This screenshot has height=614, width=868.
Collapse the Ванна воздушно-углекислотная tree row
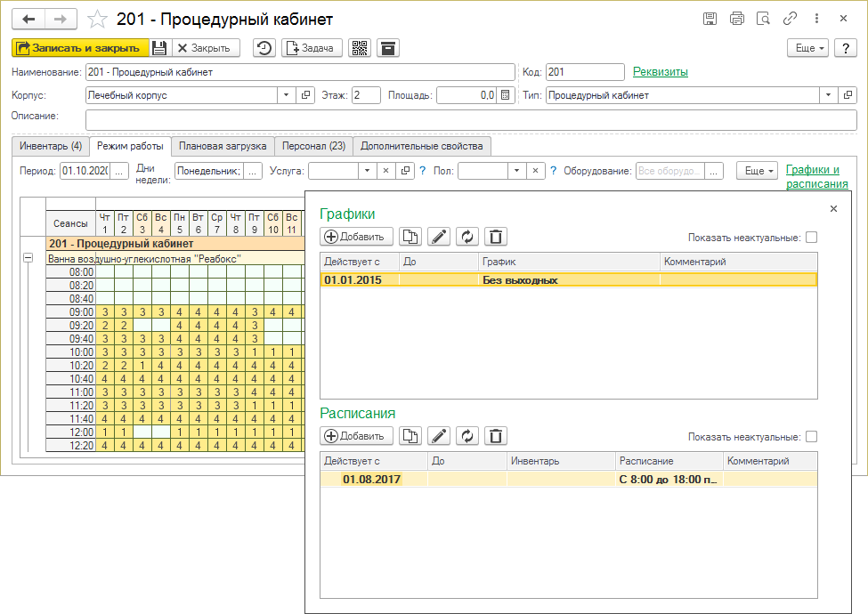click(28, 258)
